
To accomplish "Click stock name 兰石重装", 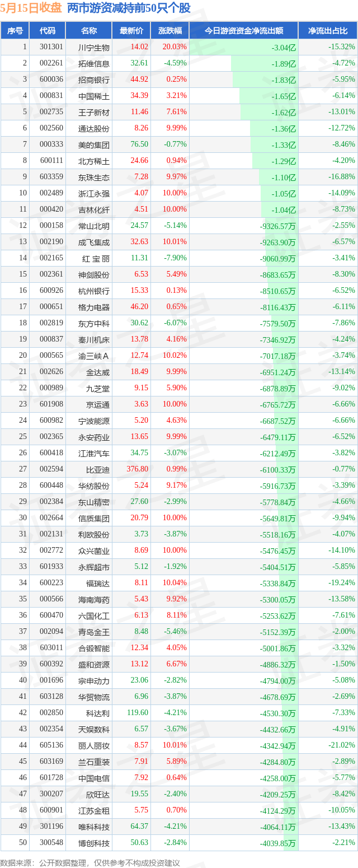I will pos(94,762).
